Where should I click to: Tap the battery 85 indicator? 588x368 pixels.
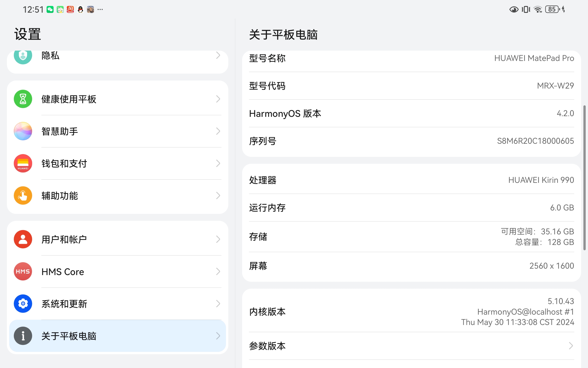coord(552,9)
